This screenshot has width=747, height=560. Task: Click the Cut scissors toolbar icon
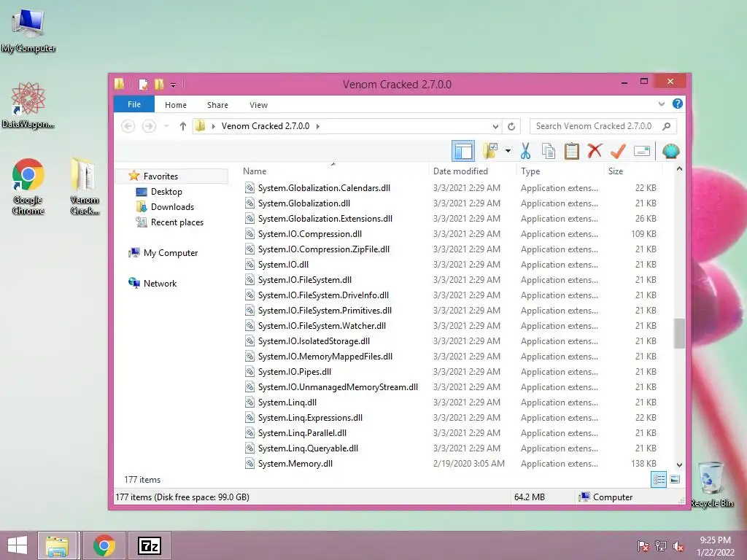(525, 151)
